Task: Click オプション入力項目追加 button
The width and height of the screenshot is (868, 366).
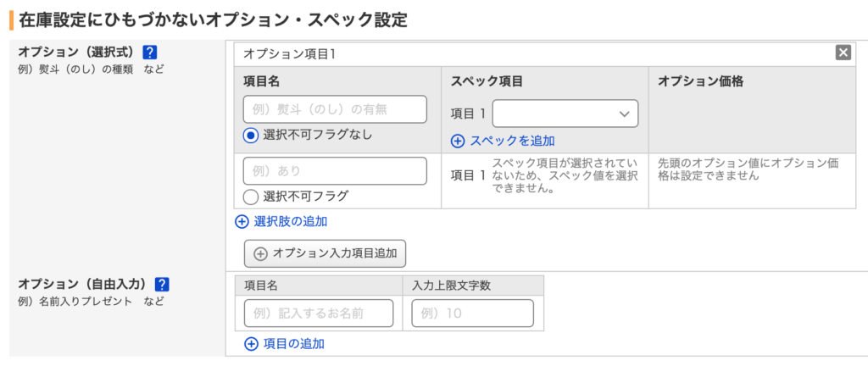Action: pyautogui.click(x=325, y=254)
